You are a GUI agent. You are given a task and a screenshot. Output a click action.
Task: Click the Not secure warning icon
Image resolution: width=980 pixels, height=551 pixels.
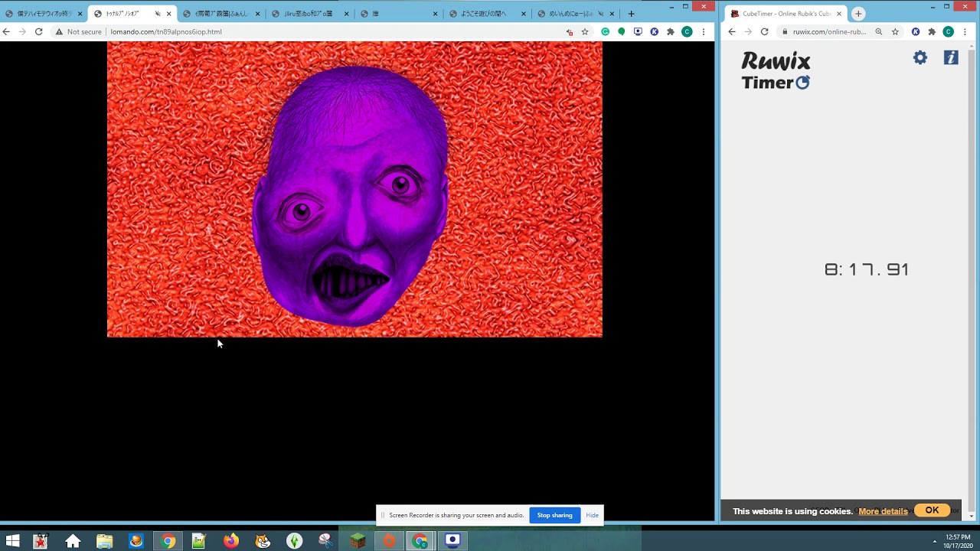[x=59, y=31]
